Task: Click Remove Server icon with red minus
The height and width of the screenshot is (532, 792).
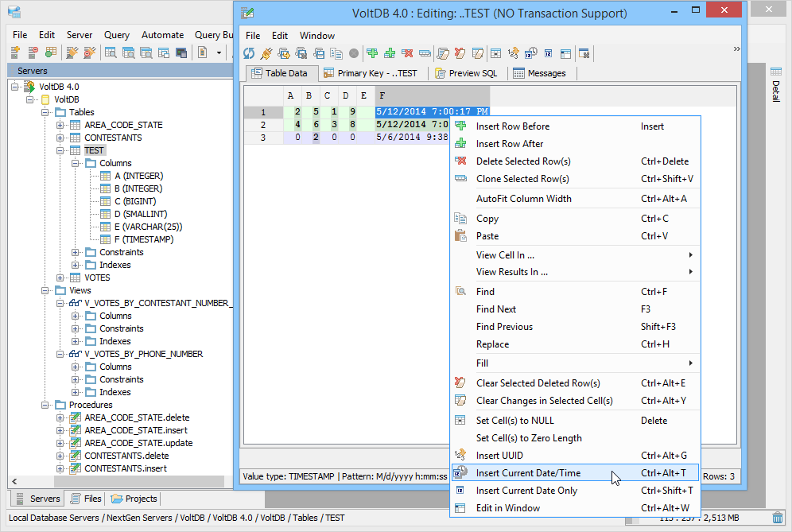Action: coord(33,52)
